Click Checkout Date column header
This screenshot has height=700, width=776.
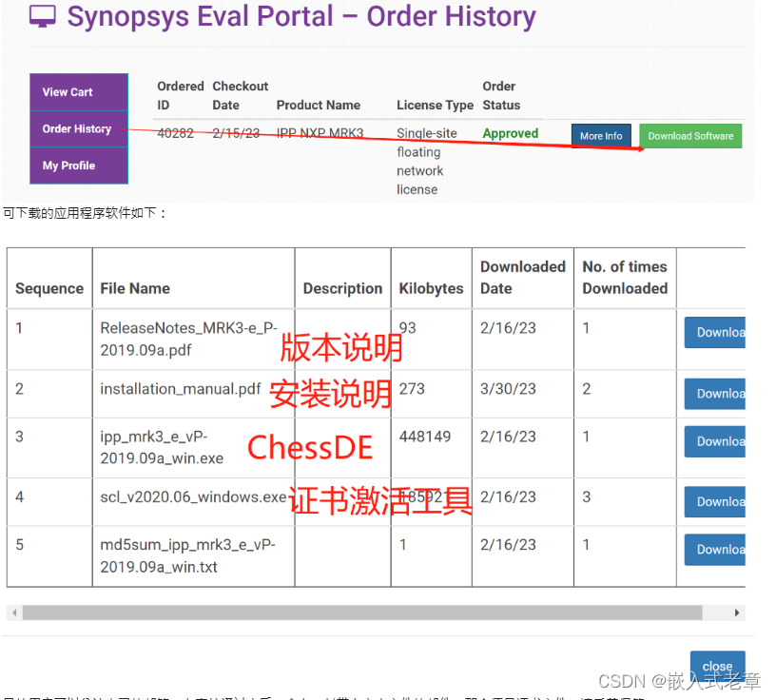pyautogui.click(x=240, y=95)
